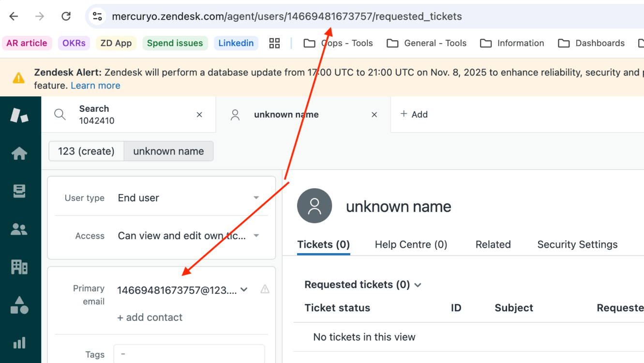Expand the Requested tickets chevron
The image size is (644, 363).
point(418,285)
